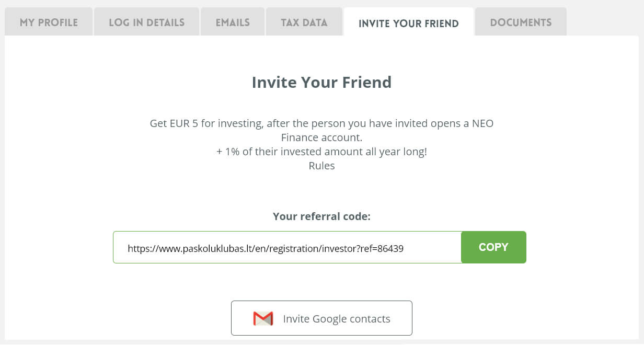The image size is (644, 345).
Task: Select the Invite Your Friend tab
Action: tap(409, 22)
